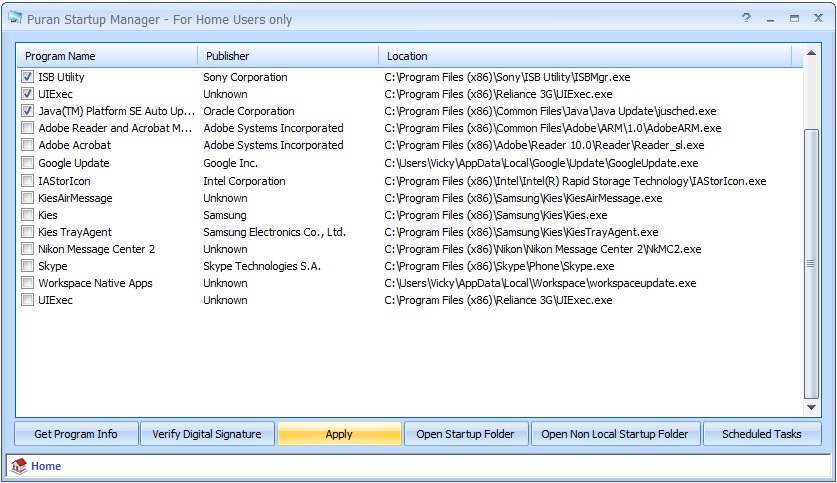Open Startup Folder via its button
837x483 pixels.
coord(465,434)
